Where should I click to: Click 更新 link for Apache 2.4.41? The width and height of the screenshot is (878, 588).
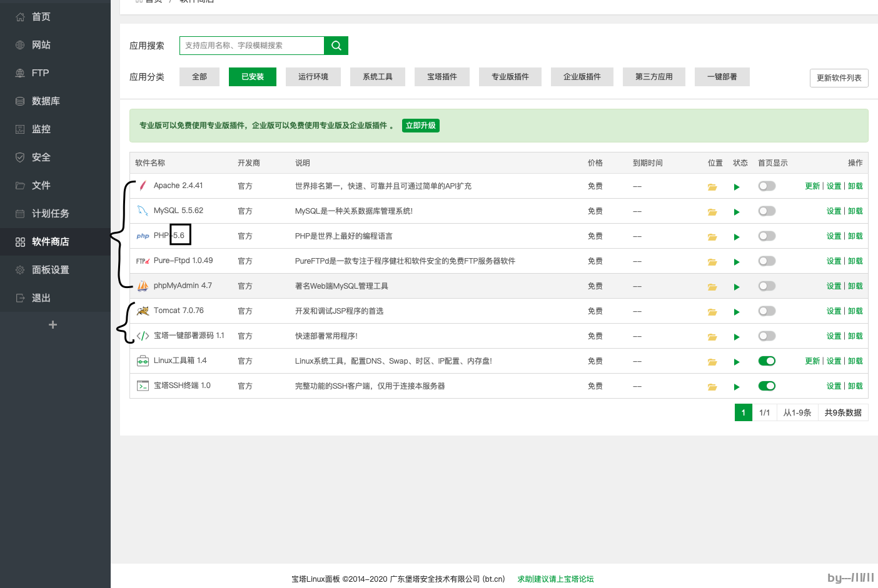coord(812,186)
